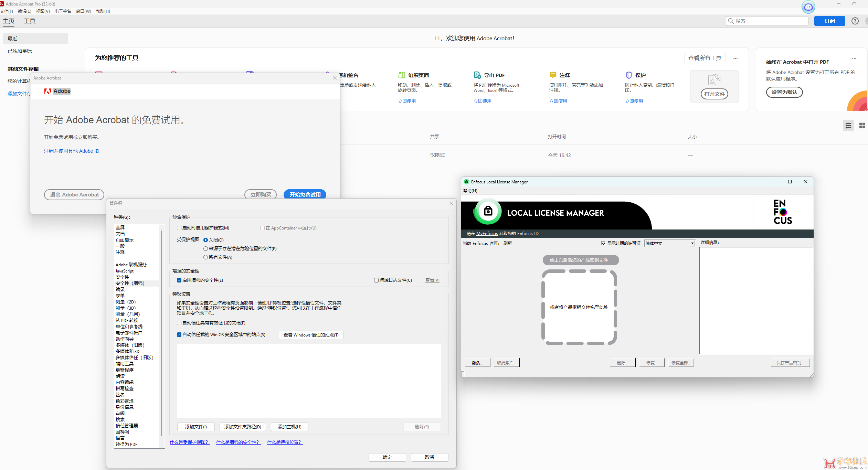
Task: Click the help question mark icon
Action: [x=855, y=21]
